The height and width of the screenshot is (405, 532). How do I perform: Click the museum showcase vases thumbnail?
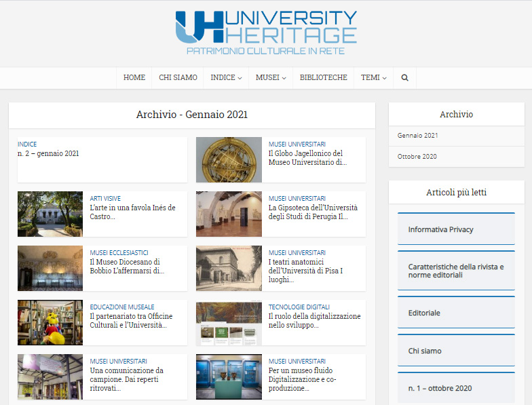[x=229, y=377]
